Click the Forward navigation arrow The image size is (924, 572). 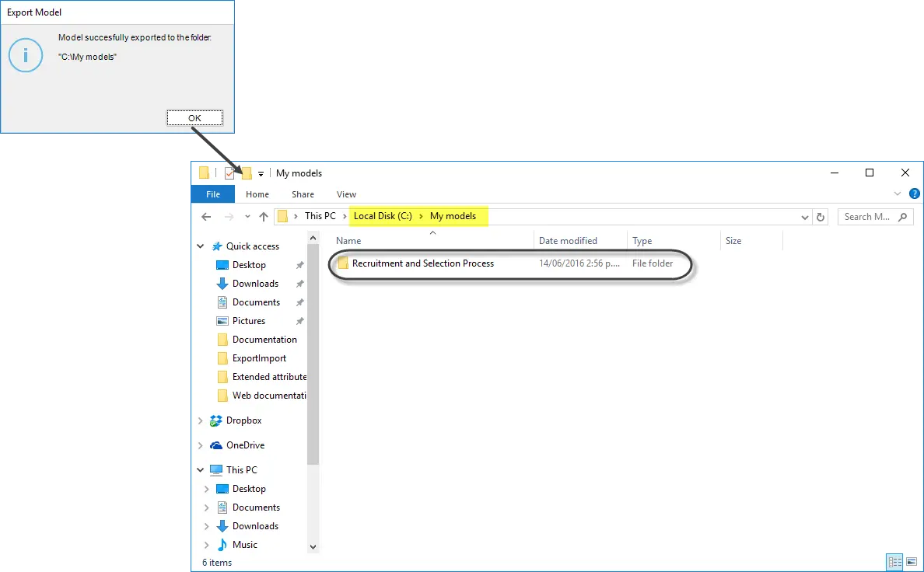click(x=229, y=217)
